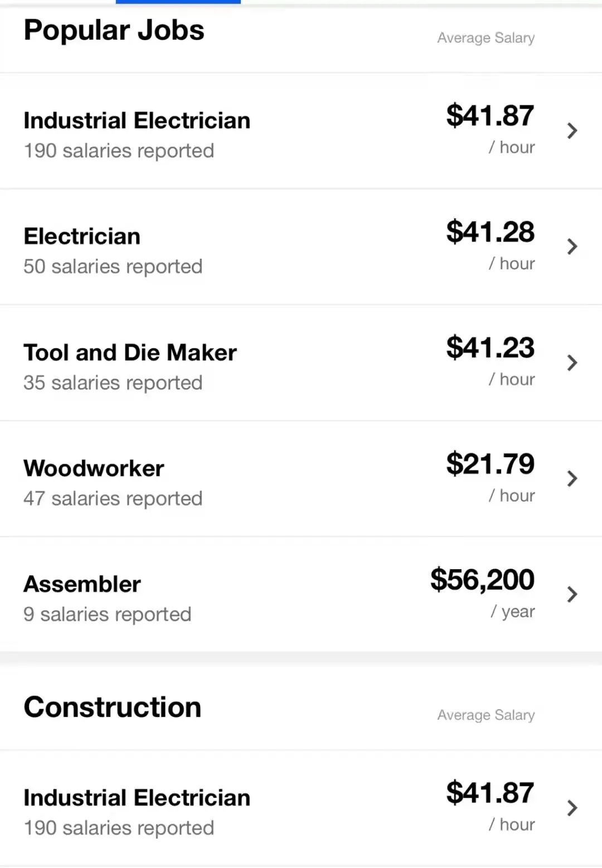Click the '9 salaries reported' text
Screen dimensions: 602x868
[107, 614]
